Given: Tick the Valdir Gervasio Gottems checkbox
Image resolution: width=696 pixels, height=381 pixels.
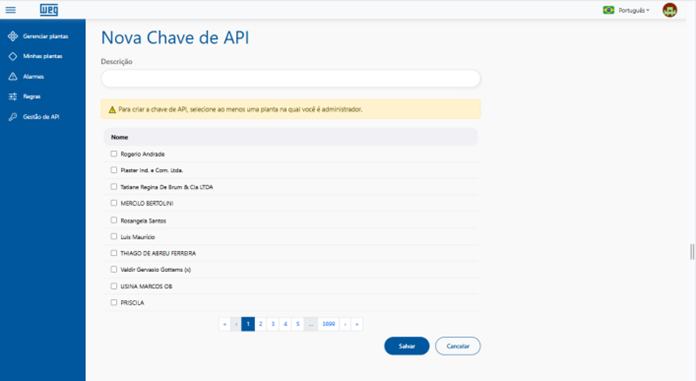Looking at the screenshot, I should click(x=114, y=269).
